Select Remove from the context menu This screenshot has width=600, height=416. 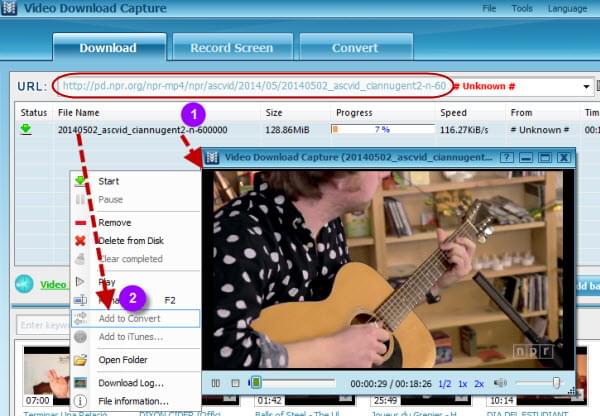(x=135, y=222)
